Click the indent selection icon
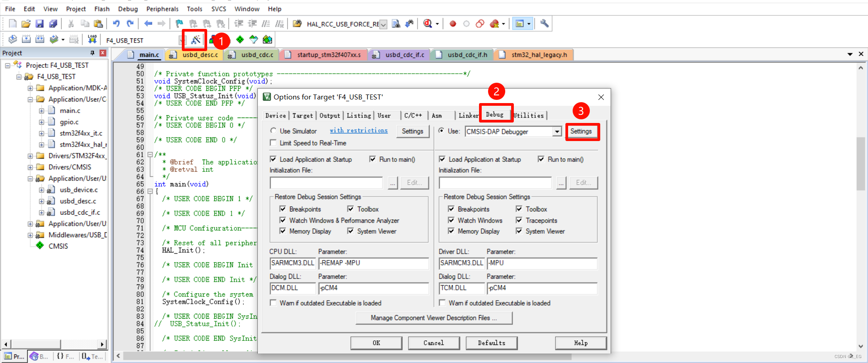 click(239, 24)
